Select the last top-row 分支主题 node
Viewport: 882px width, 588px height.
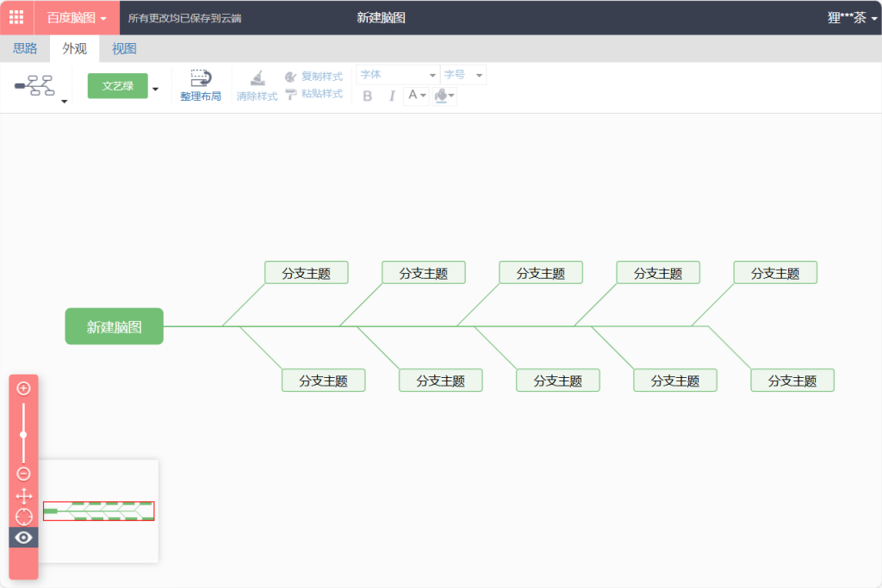click(x=775, y=273)
